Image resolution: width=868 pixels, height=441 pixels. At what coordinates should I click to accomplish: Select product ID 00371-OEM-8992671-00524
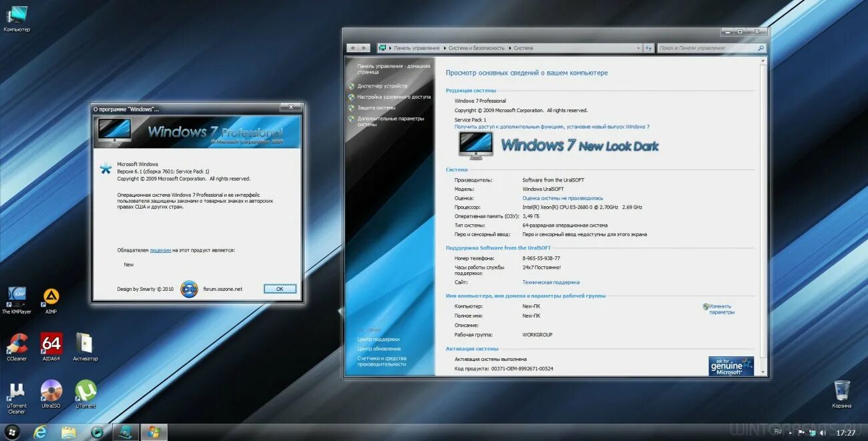522,368
